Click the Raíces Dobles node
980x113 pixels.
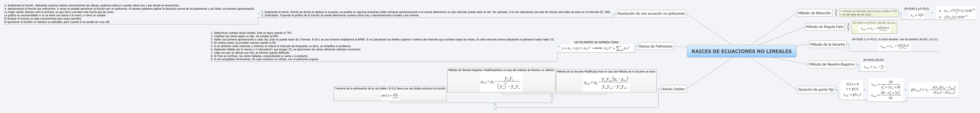[x=673, y=89]
